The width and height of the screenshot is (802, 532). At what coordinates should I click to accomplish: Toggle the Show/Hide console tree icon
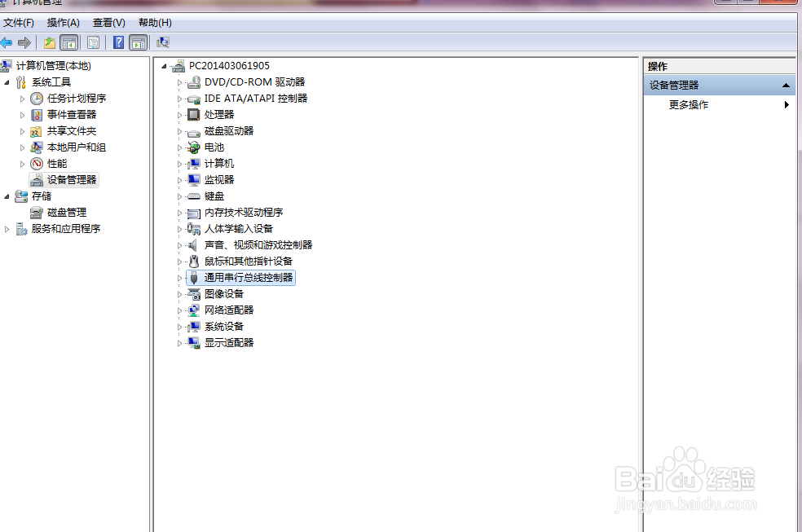pos(68,42)
